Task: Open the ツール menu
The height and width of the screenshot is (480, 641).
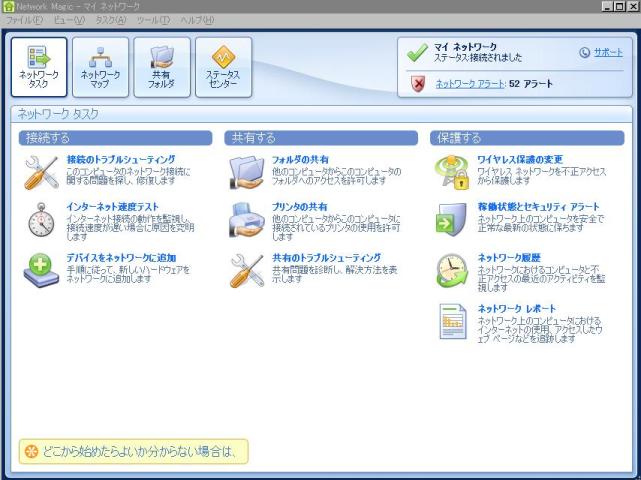Action: [x=153, y=20]
